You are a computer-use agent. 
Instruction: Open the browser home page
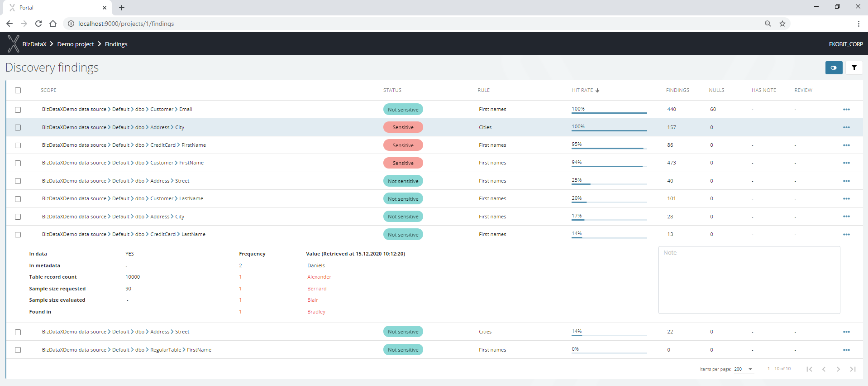click(53, 24)
